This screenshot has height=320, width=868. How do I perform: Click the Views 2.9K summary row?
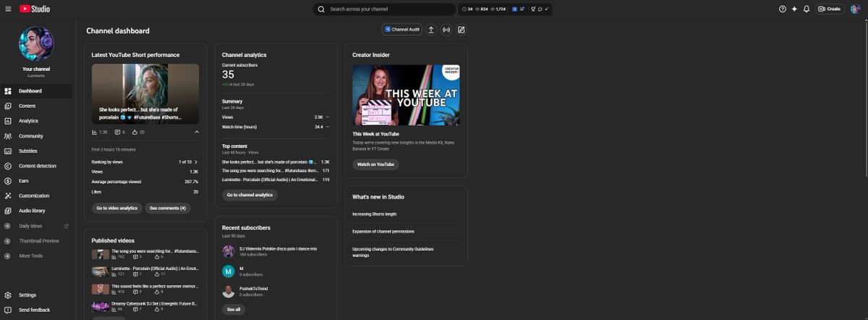click(276, 117)
